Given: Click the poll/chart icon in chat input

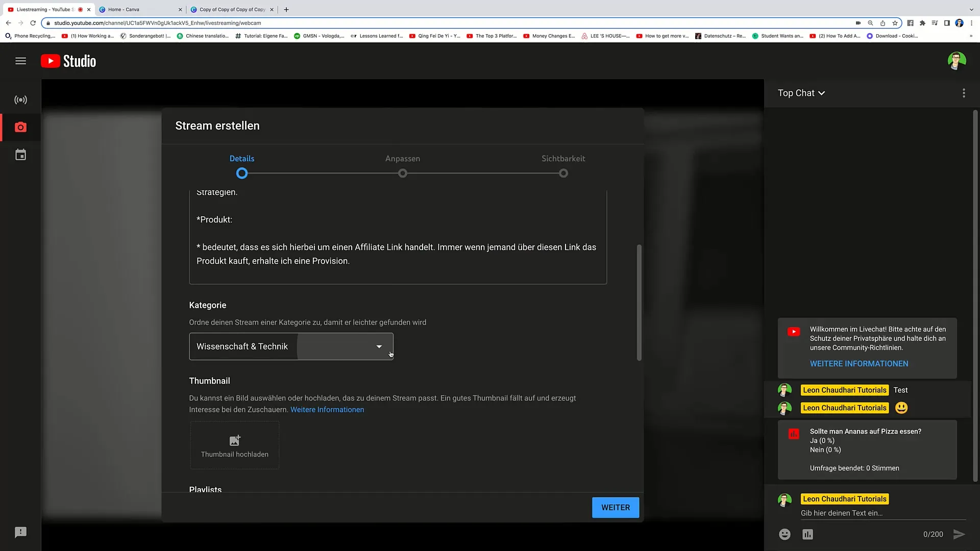Looking at the screenshot, I should [x=807, y=534].
